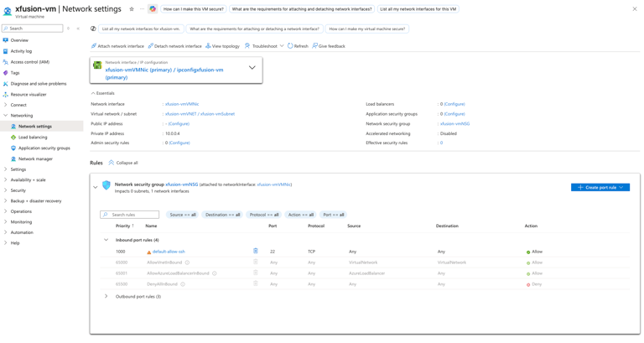
Task: Expand Outbound port rules section
Action: [x=106, y=296]
